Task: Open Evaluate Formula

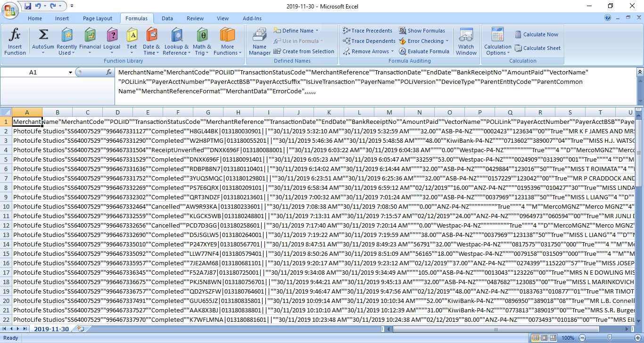Action: tap(424, 51)
